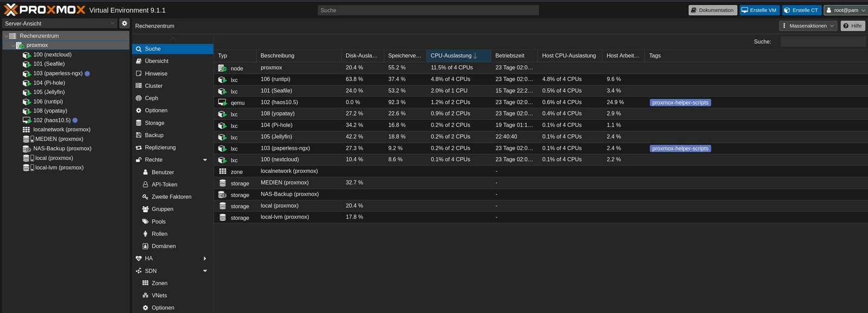Open the Übersicht menu item
The height and width of the screenshot is (313, 868).
[x=156, y=61]
